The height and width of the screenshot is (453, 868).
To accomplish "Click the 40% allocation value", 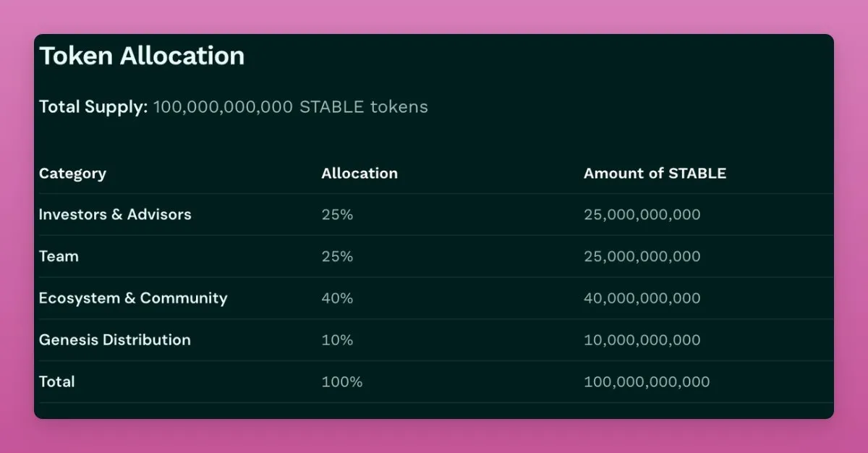I will (337, 298).
